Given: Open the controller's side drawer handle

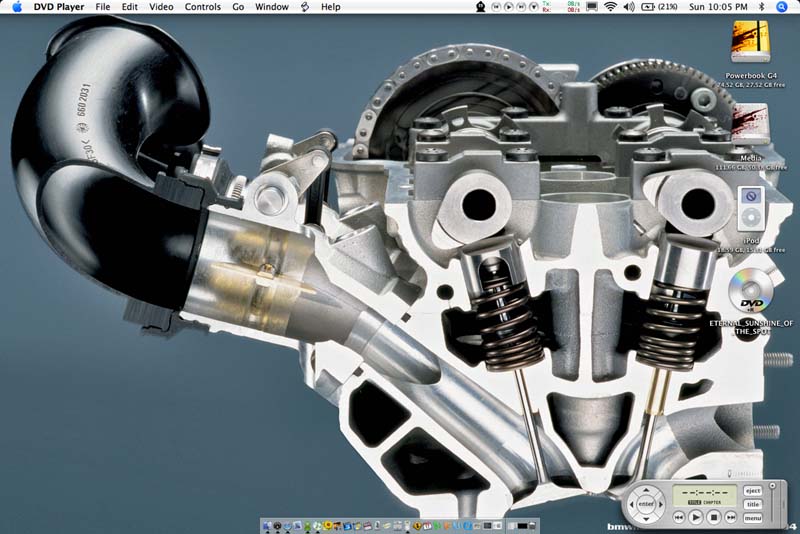Looking at the screenshot, I should 783,503.
